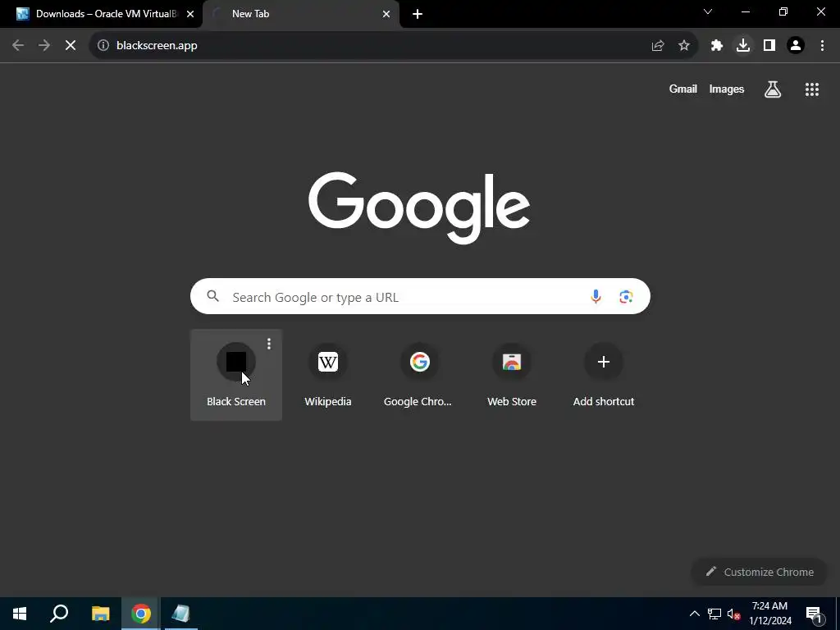Viewport: 840px width, 630px height.
Task: Share this page icon in address bar
Action: click(658, 46)
